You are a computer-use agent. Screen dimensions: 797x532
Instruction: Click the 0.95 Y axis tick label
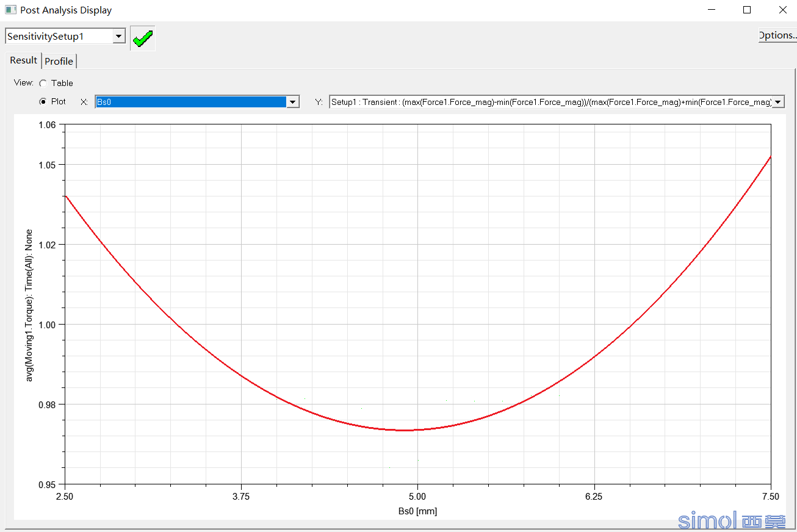(x=48, y=484)
